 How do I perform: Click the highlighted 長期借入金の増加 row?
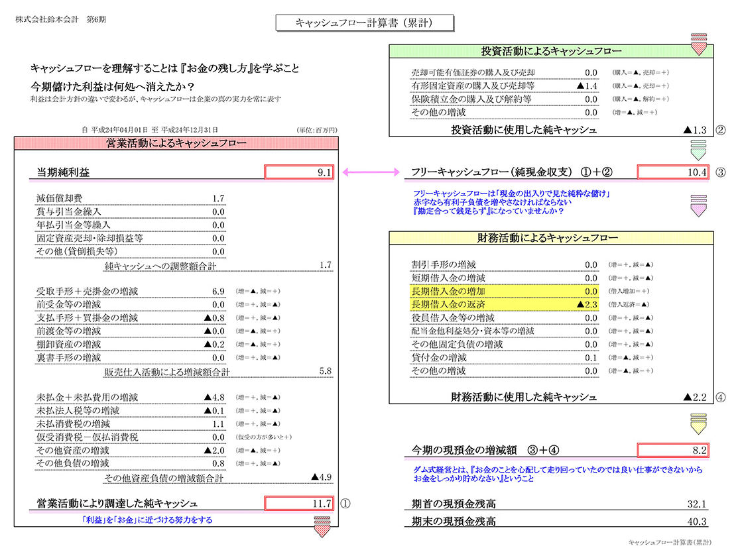[504, 292]
